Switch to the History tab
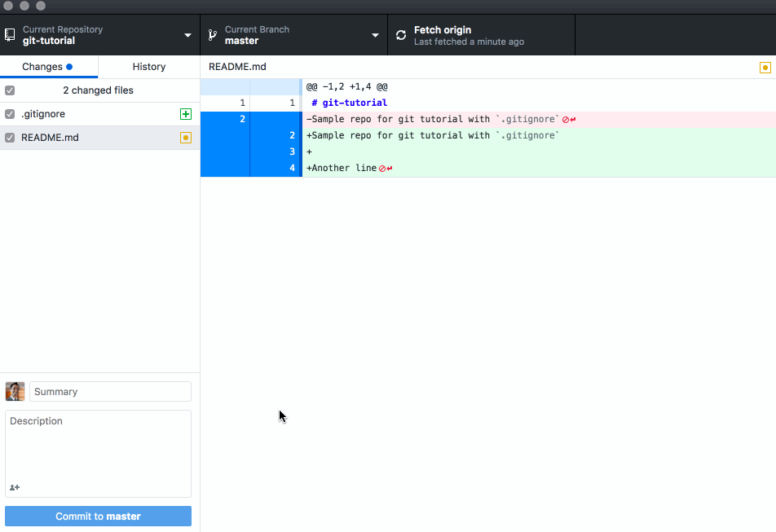 pos(148,66)
